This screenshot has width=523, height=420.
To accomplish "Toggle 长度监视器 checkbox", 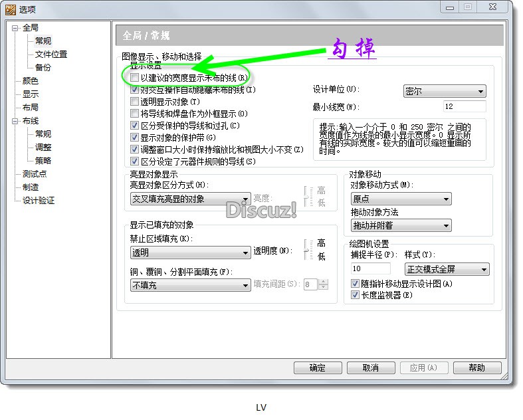I will pyautogui.click(x=356, y=295).
